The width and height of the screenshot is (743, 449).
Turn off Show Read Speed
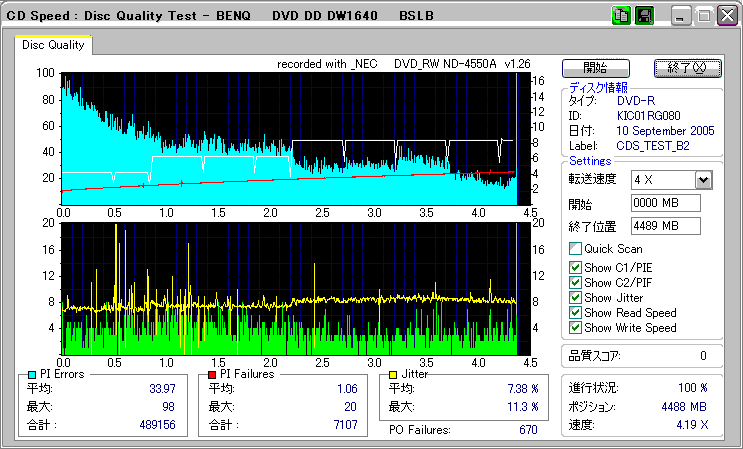(x=575, y=312)
